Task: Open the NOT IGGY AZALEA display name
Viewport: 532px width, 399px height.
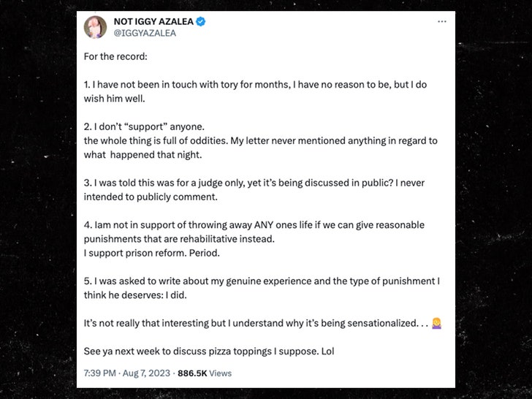Action: click(x=153, y=22)
